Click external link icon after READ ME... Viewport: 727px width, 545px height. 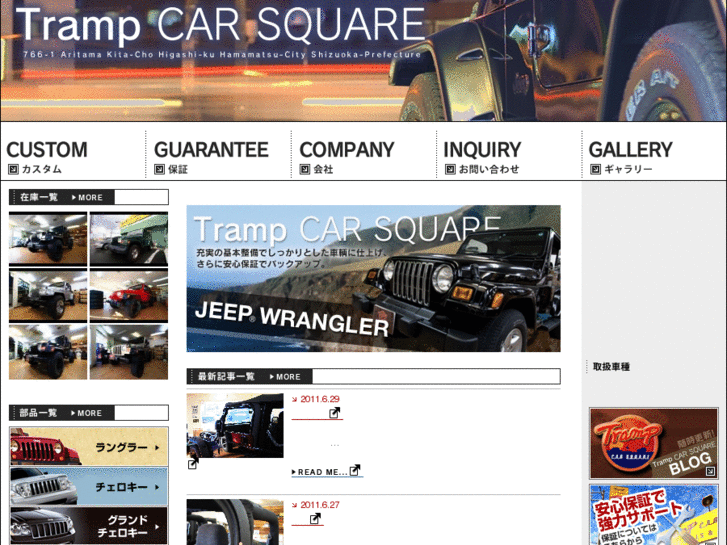click(x=355, y=470)
